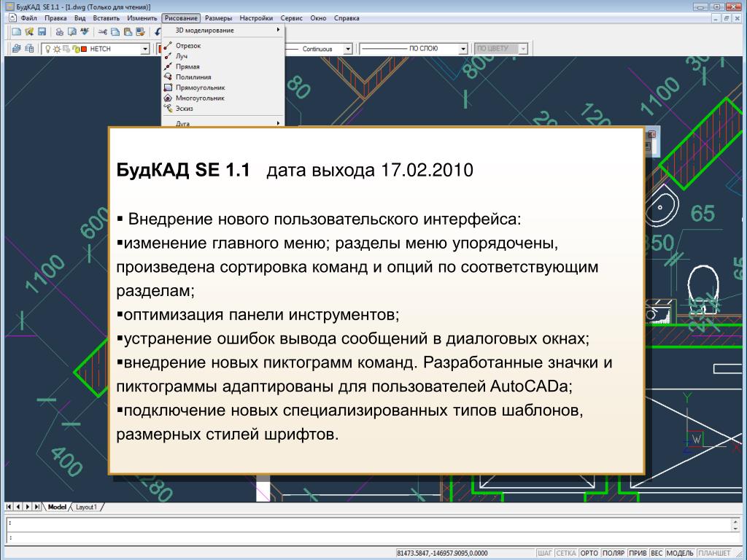The height and width of the screenshot is (560, 747).
Task: Expand the 3D моделирование submenu
Action: pos(223,30)
